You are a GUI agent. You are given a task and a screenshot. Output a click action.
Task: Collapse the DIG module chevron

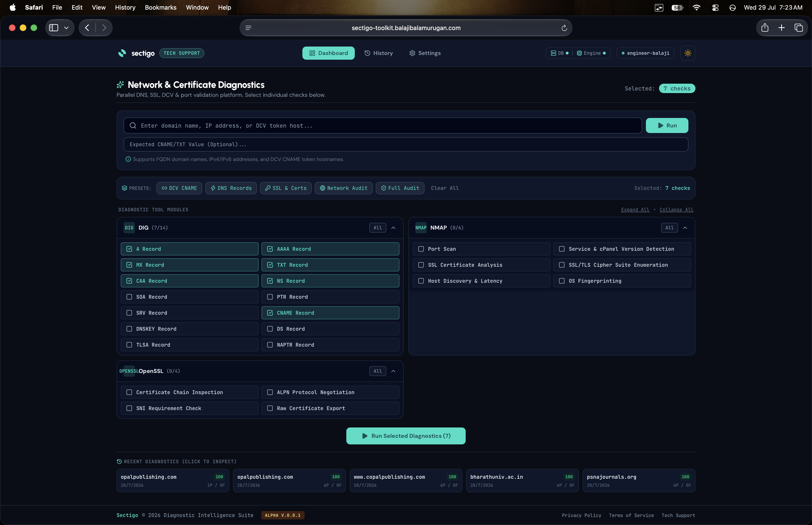[393, 228]
